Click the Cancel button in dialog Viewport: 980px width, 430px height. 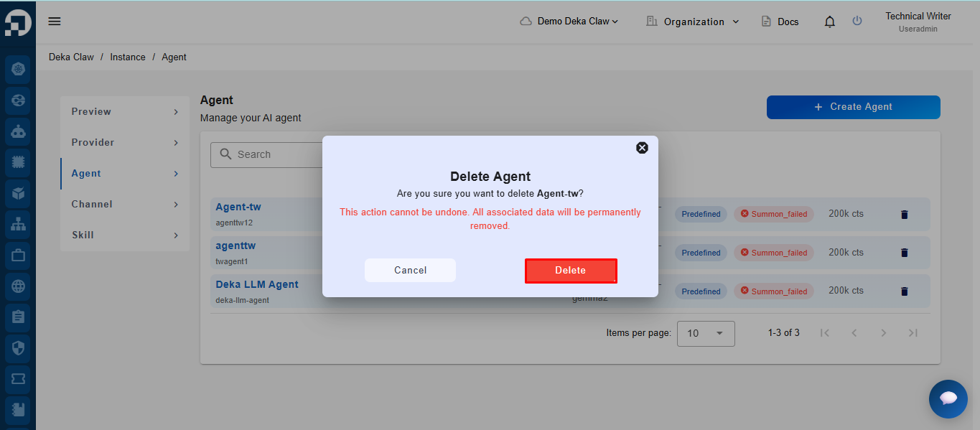410,270
